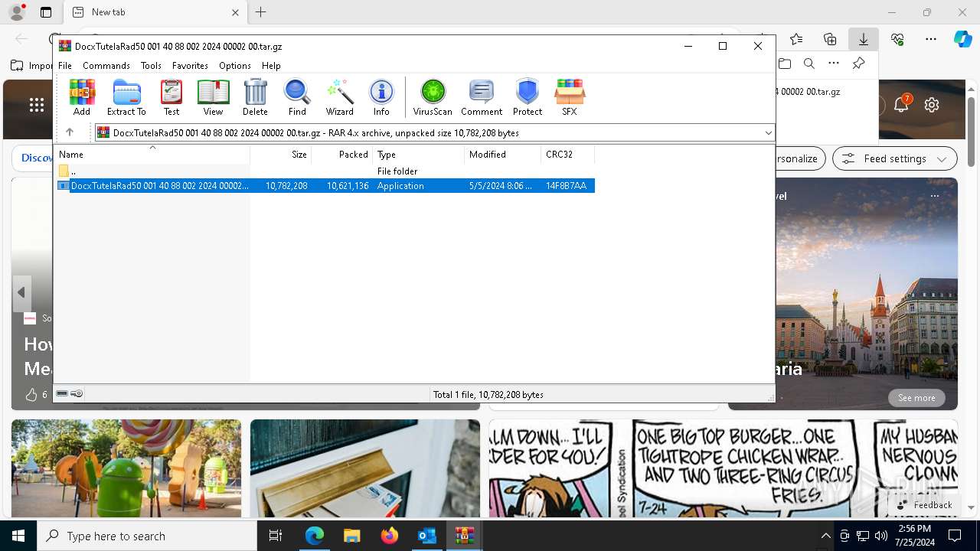Image resolution: width=980 pixels, height=551 pixels.
Task: Click See more on the news card
Action: [916, 398]
